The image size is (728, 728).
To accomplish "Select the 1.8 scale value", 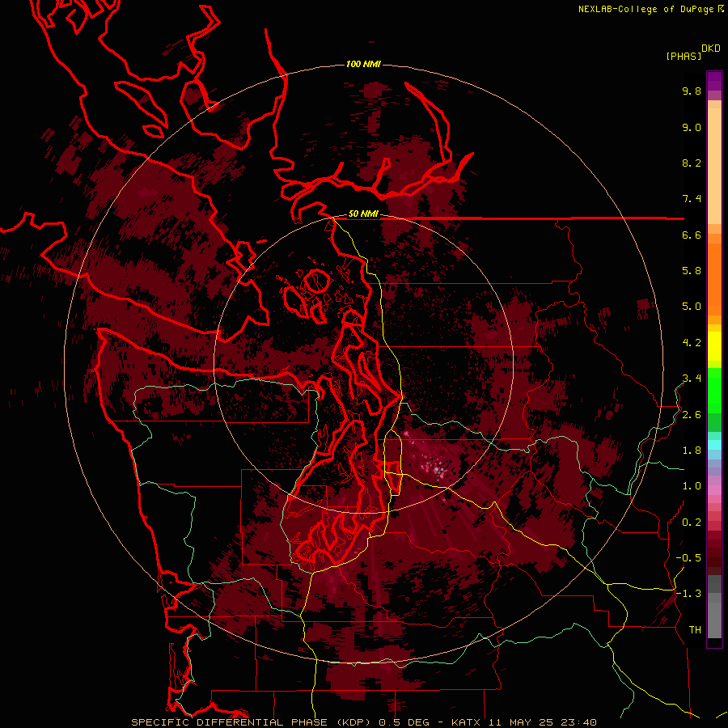I will coord(692,451).
